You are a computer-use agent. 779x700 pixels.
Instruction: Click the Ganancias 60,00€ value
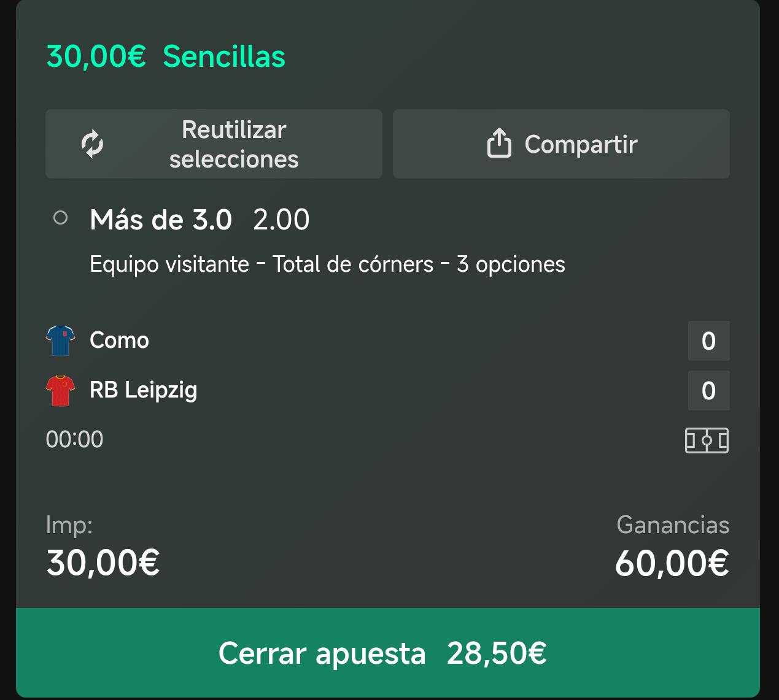click(x=672, y=563)
